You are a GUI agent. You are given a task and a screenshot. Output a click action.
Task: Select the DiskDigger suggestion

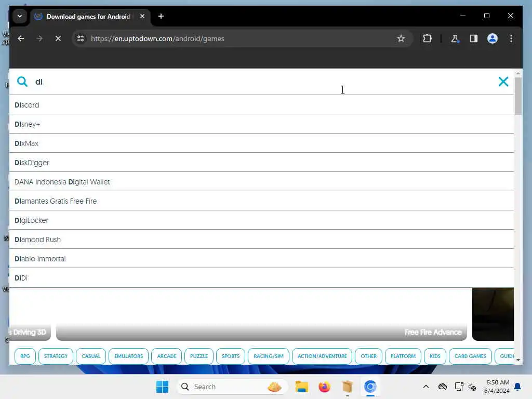[261, 163]
